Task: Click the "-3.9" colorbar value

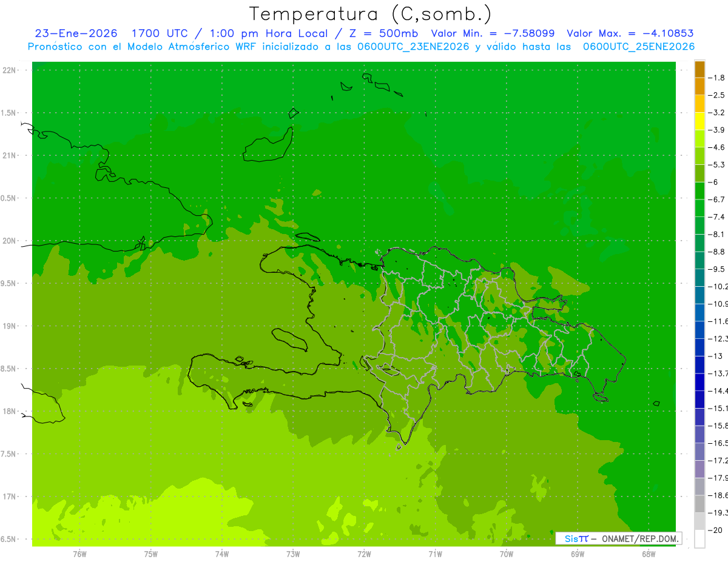Action: [716, 130]
